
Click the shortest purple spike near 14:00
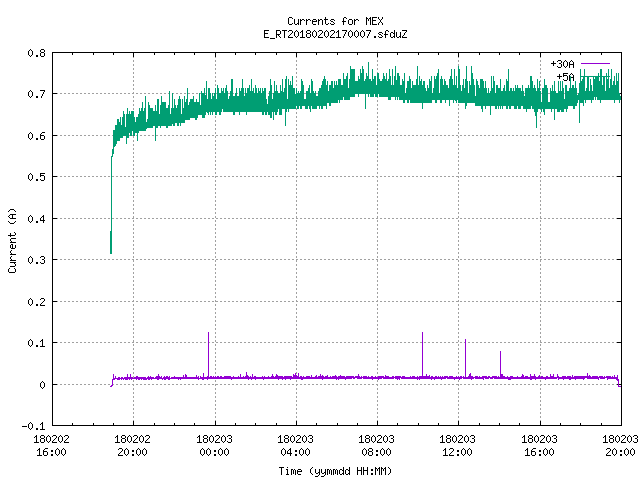tap(500, 364)
